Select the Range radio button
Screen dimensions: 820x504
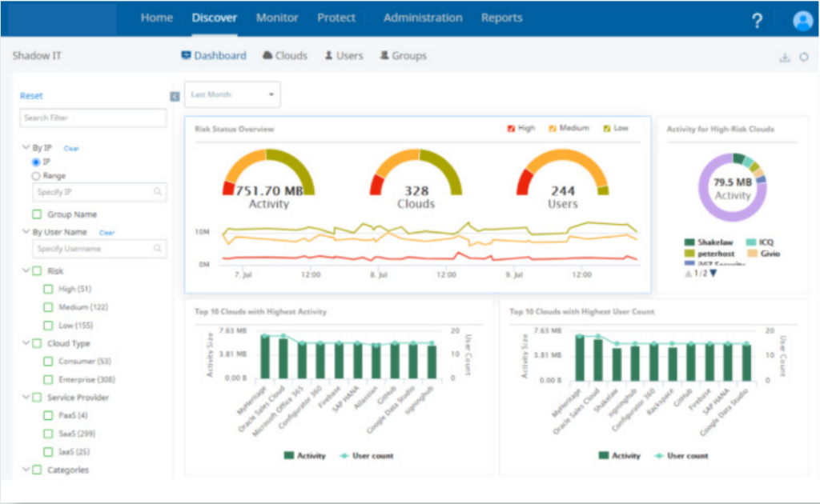click(x=36, y=176)
